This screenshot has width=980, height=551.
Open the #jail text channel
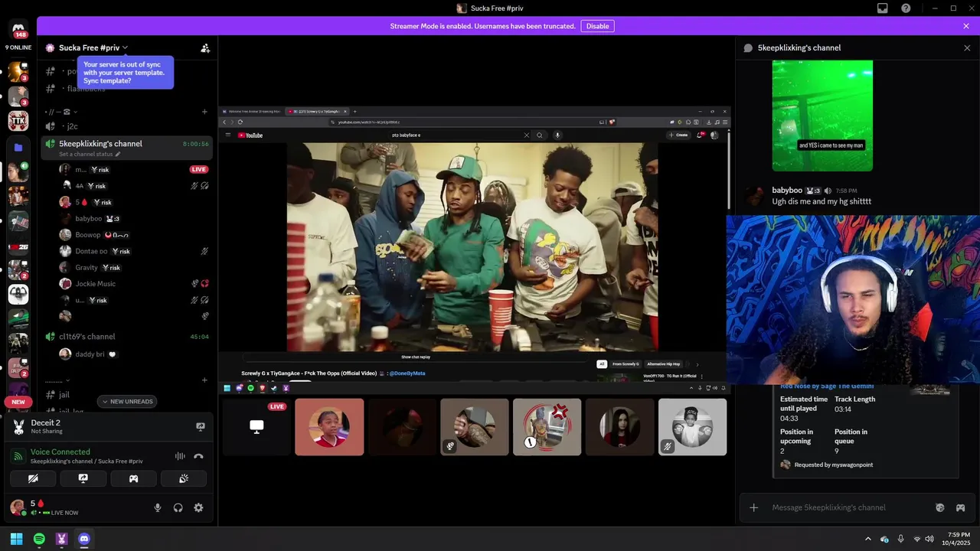tap(126, 395)
